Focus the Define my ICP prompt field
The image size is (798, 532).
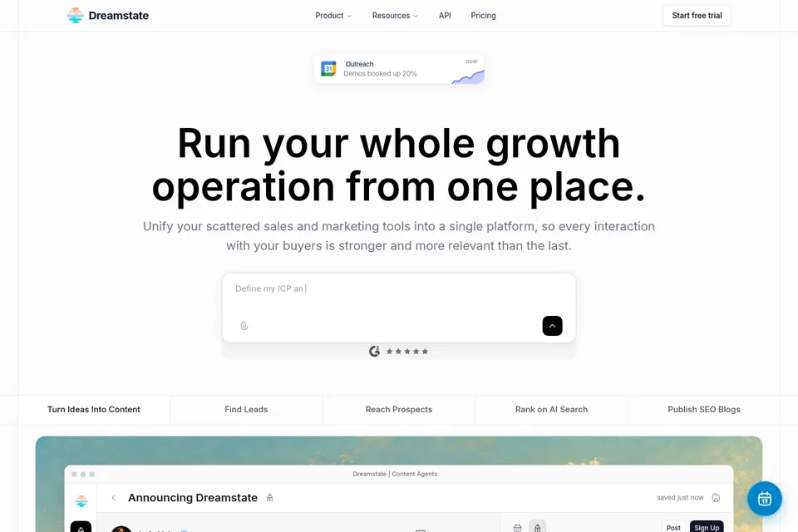[x=399, y=308]
